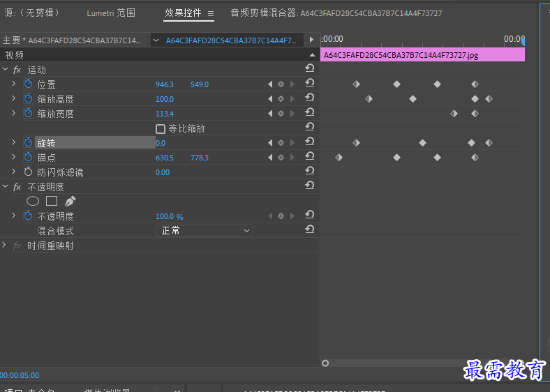Select the first 锚点 keyframe diamond

339,158
